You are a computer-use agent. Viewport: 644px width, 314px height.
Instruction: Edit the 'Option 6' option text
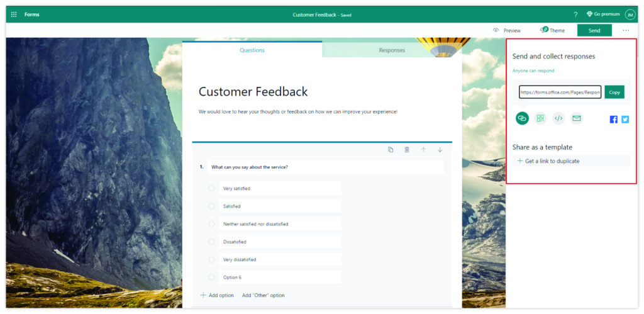pyautogui.click(x=280, y=277)
